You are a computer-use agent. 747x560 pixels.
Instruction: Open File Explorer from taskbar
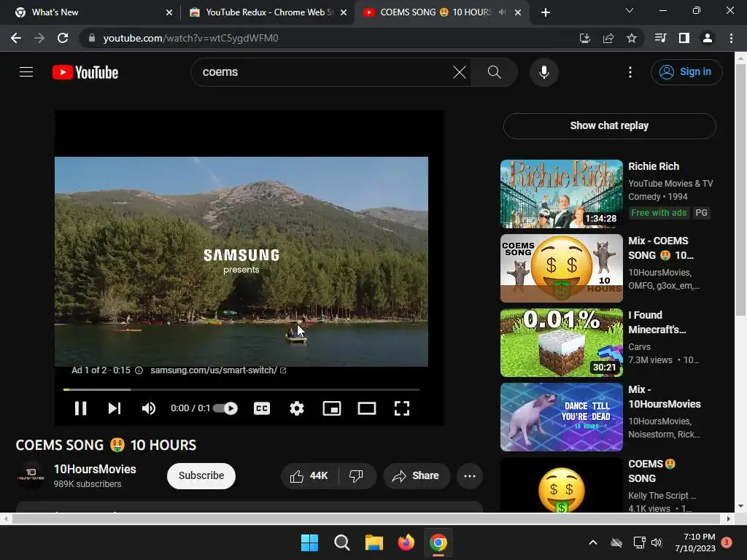tap(374, 542)
